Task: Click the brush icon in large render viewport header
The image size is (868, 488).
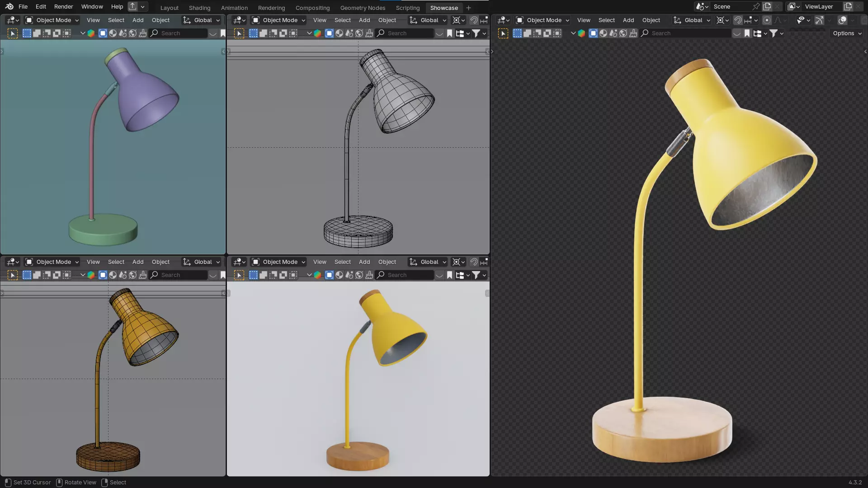Action: point(633,33)
